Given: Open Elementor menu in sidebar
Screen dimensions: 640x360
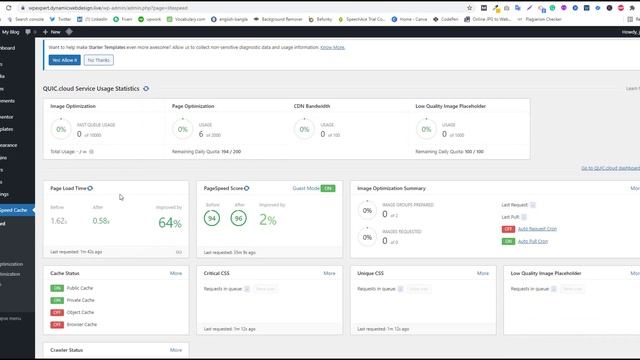Looking at the screenshot, I should (x=7, y=117).
